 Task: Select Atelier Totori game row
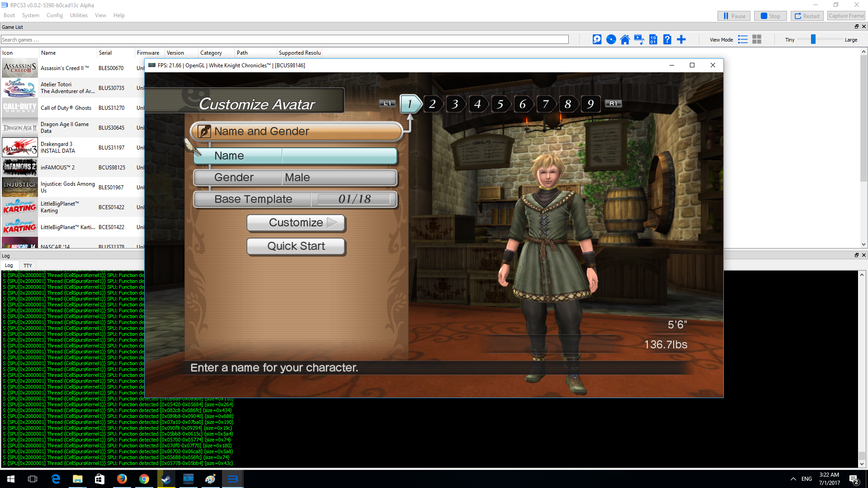72,88
